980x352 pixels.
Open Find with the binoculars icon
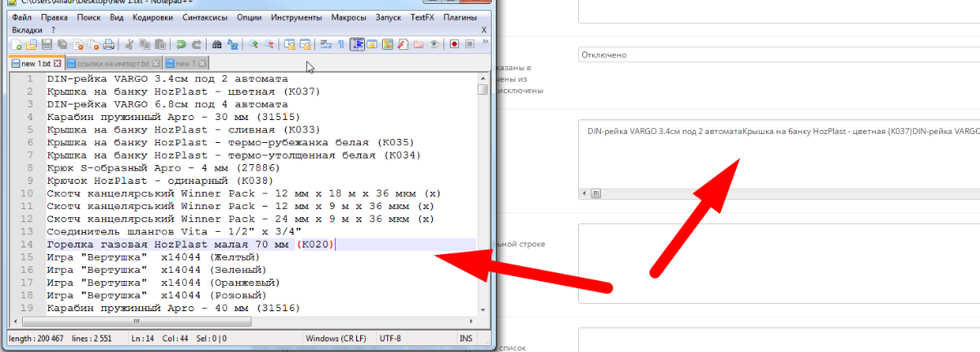[x=216, y=44]
